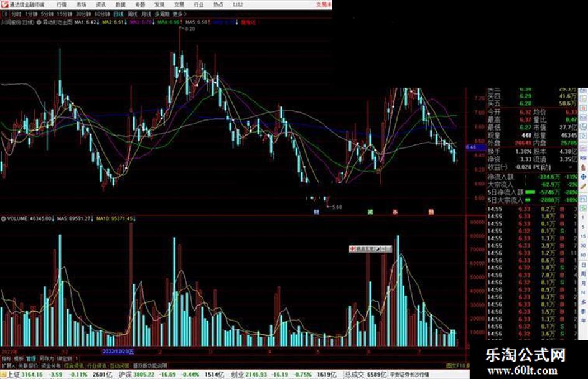Switch the chart to the 1分钟 period
The width and height of the screenshot is (588, 379).
[30, 14]
